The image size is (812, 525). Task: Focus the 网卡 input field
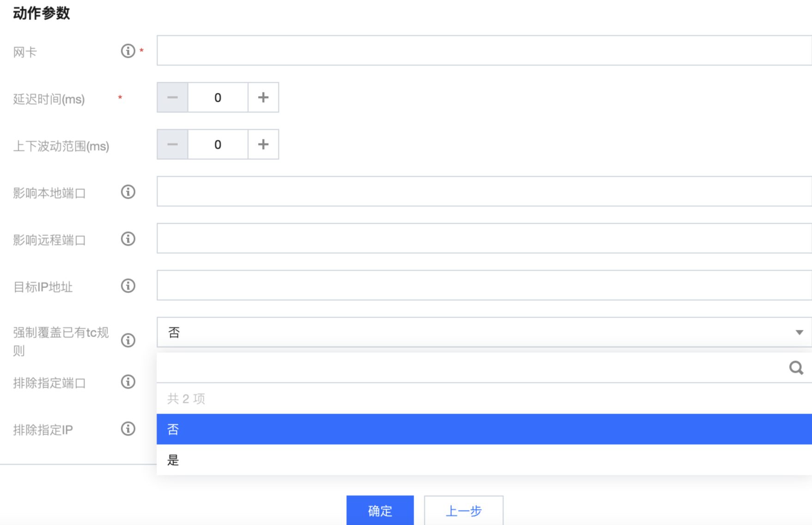(x=484, y=50)
